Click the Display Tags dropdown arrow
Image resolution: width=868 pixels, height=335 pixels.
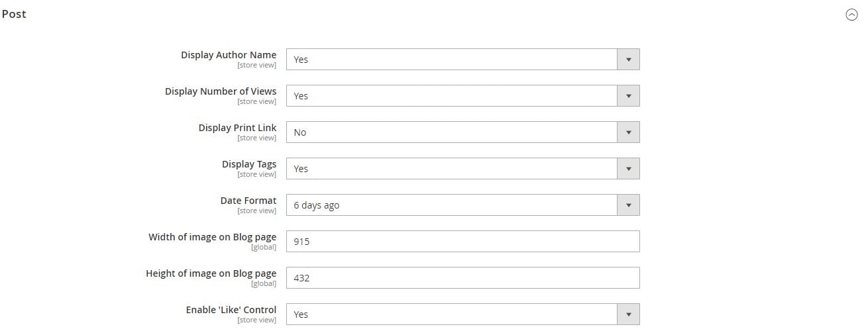628,168
